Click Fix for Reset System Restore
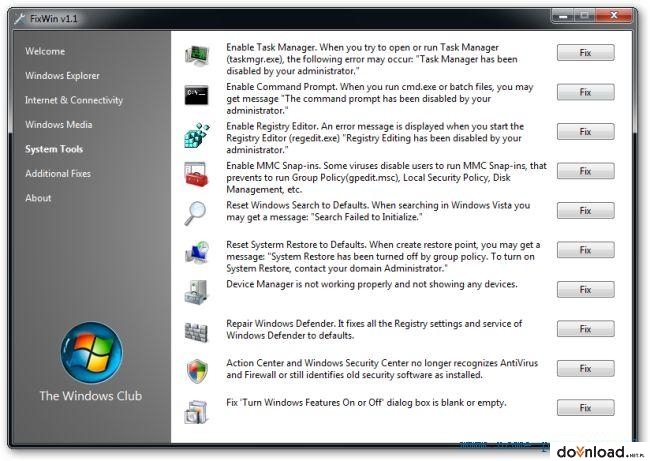This screenshot has height=461, width=650. [x=585, y=250]
